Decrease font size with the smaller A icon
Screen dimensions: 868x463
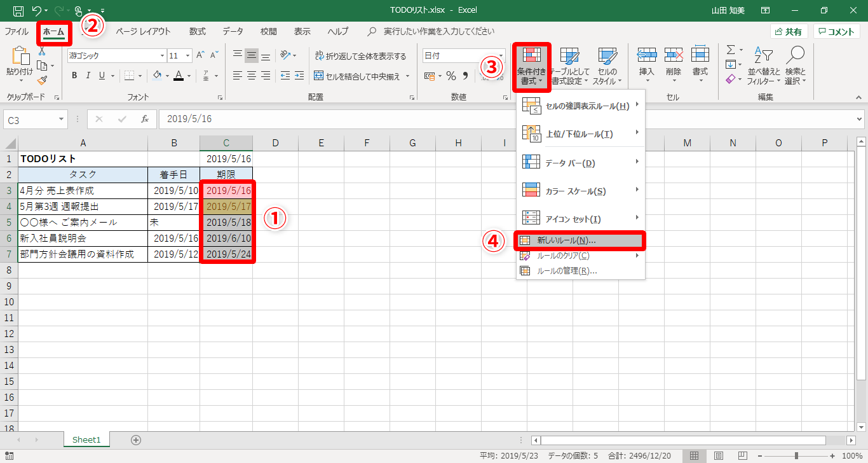click(x=215, y=56)
